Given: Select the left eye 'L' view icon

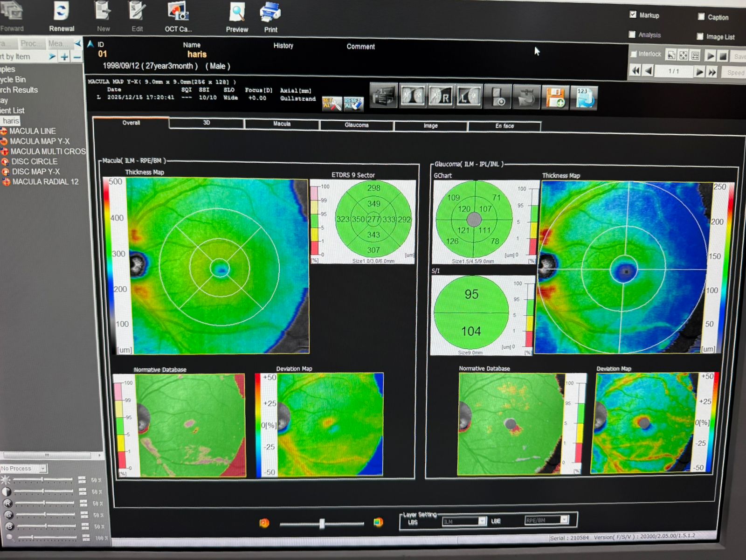Looking at the screenshot, I should 469,97.
